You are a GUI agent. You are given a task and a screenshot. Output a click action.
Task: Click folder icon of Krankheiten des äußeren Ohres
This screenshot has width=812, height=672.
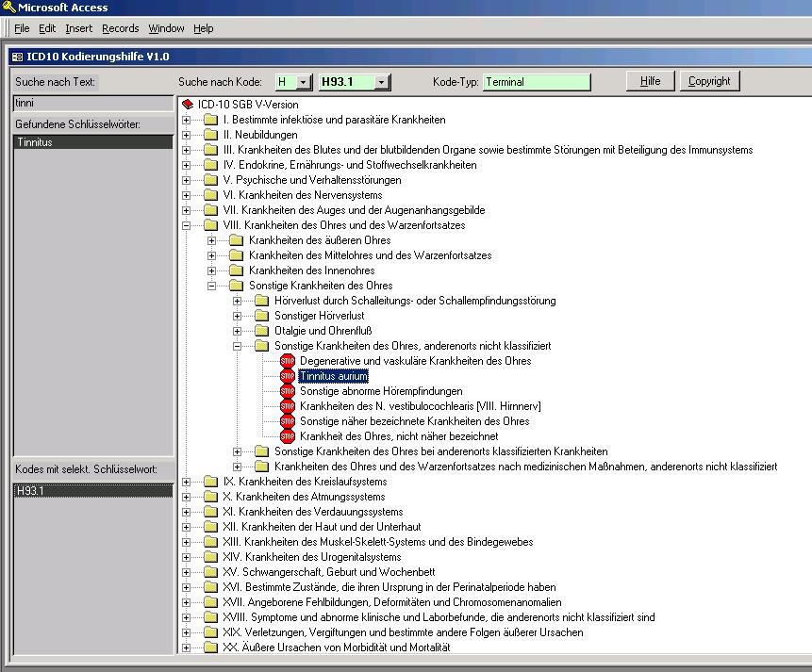tap(236, 240)
